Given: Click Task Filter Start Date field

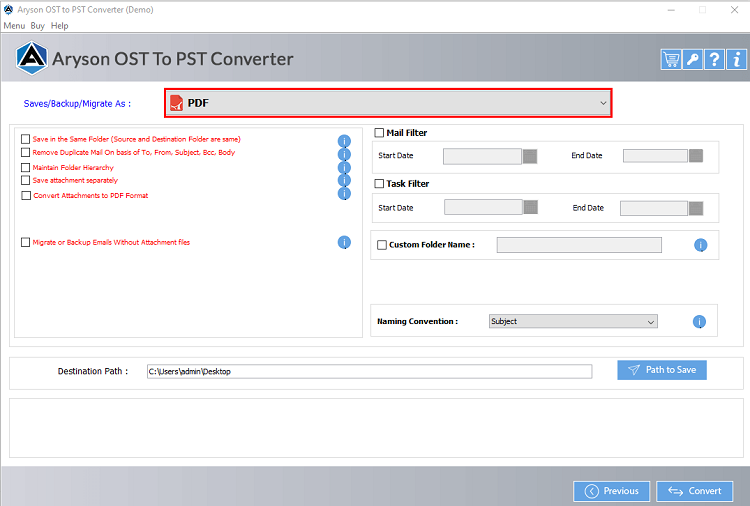Looking at the screenshot, I should tap(483, 208).
